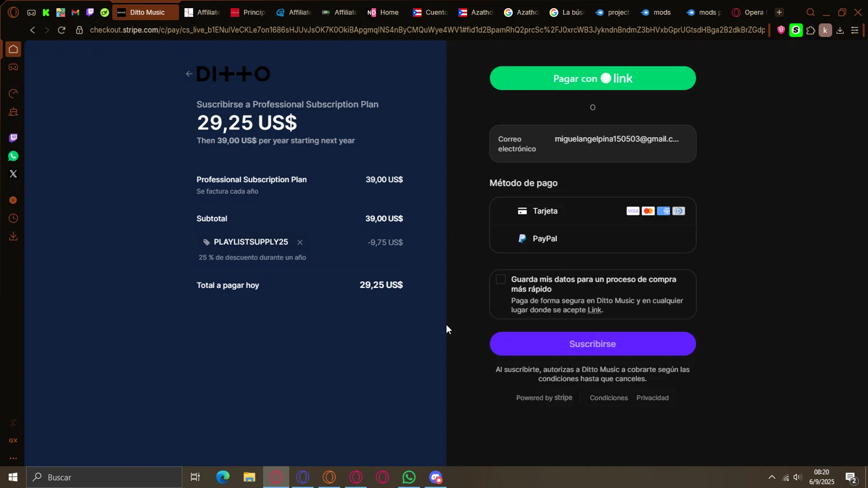Launch Microsoft Edge from taskbar
The height and width of the screenshot is (488, 868).
point(223,477)
